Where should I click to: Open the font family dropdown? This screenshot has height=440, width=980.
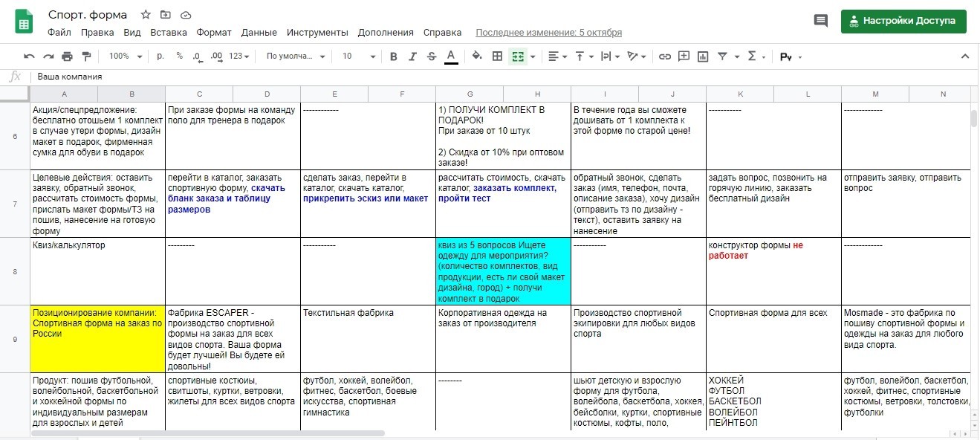[x=296, y=56]
